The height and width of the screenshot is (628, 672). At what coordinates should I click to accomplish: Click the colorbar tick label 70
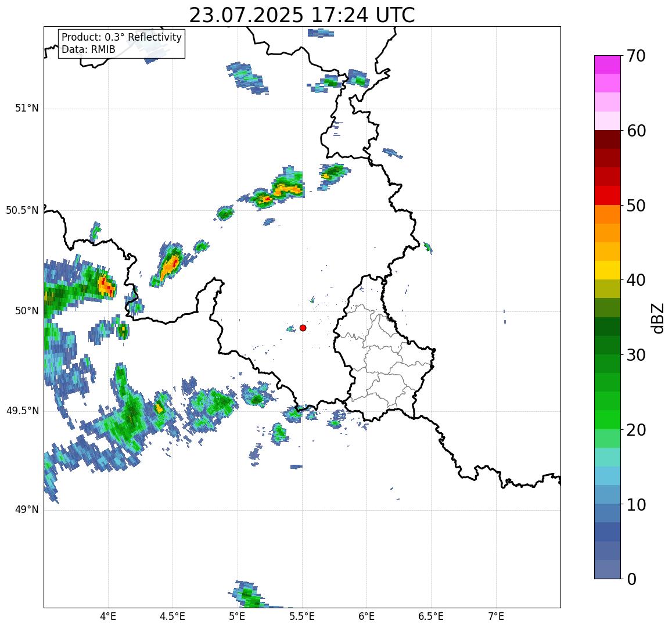pos(636,56)
